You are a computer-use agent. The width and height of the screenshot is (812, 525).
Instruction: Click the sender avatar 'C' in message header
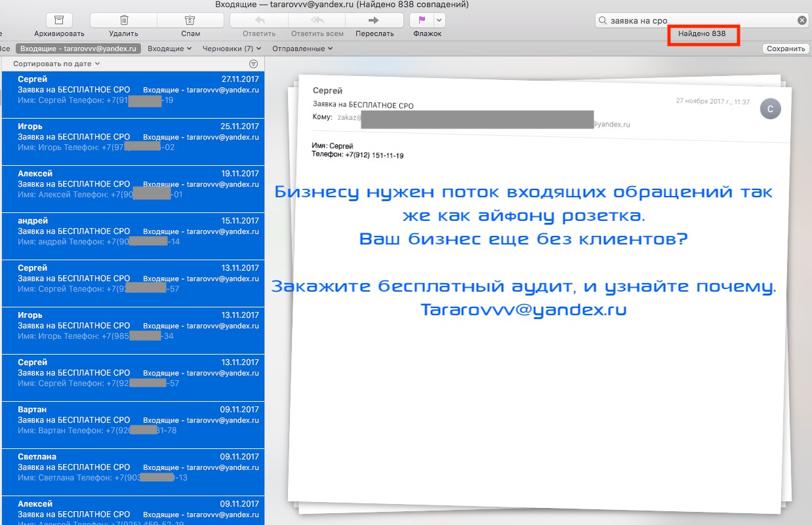[x=771, y=108]
